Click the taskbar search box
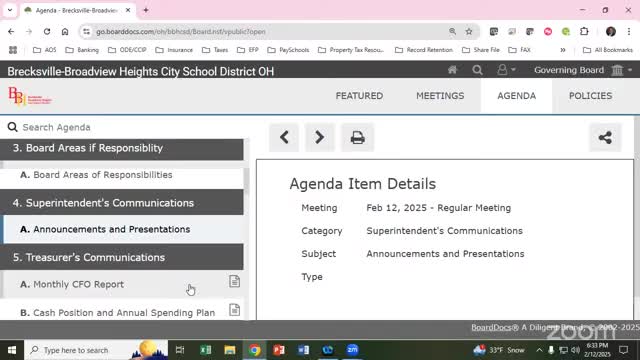This screenshot has width=640, height=360. (96, 350)
